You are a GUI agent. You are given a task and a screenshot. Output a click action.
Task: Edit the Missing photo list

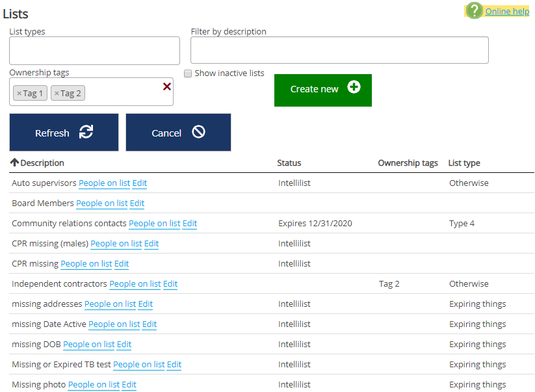(129, 385)
